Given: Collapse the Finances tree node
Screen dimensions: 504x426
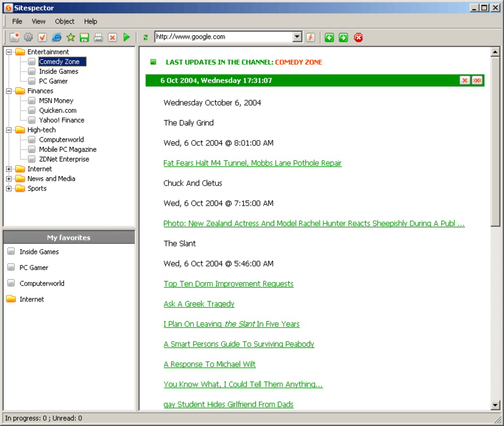Looking at the screenshot, I should (9, 91).
